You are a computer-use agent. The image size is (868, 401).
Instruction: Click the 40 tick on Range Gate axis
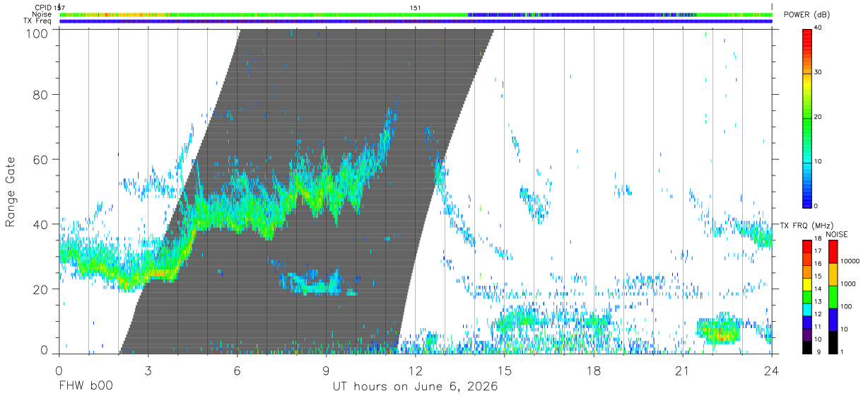tap(41, 224)
